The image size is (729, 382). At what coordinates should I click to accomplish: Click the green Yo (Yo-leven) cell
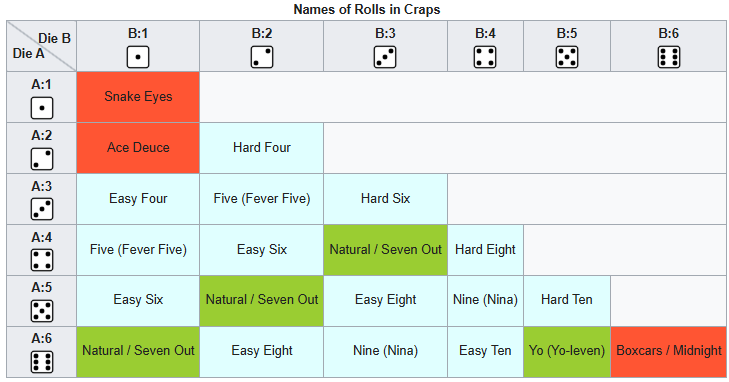tap(567, 352)
